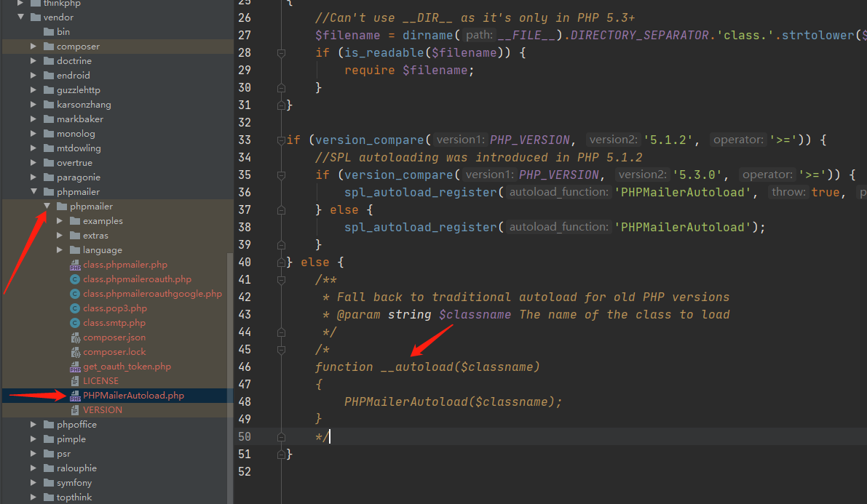
Task: Toggle fold end marker at line 51
Action: 281,455
